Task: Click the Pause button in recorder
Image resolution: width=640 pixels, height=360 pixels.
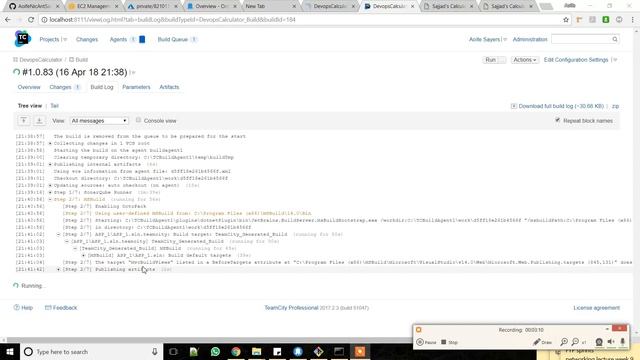Action: click(426, 342)
